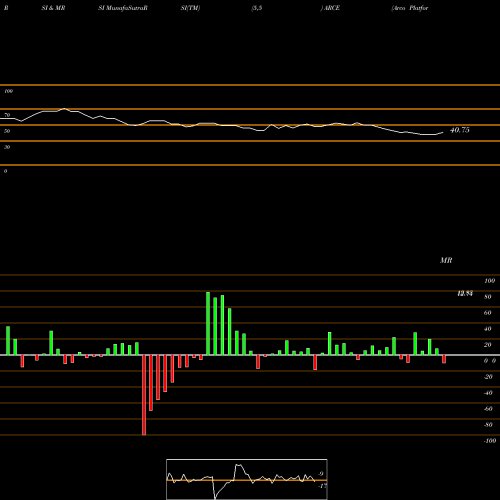
Task: Click the histogram axis label -100
Action: (x=490, y=441)
